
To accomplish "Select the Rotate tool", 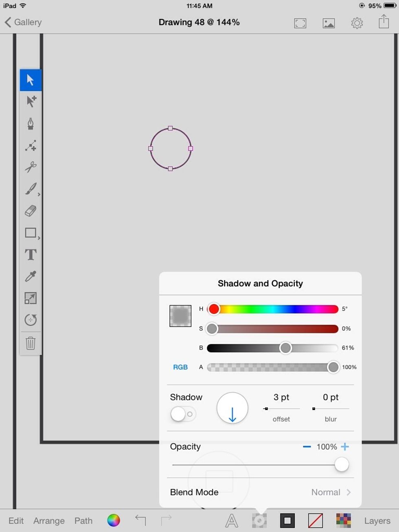I will pyautogui.click(x=31, y=320).
